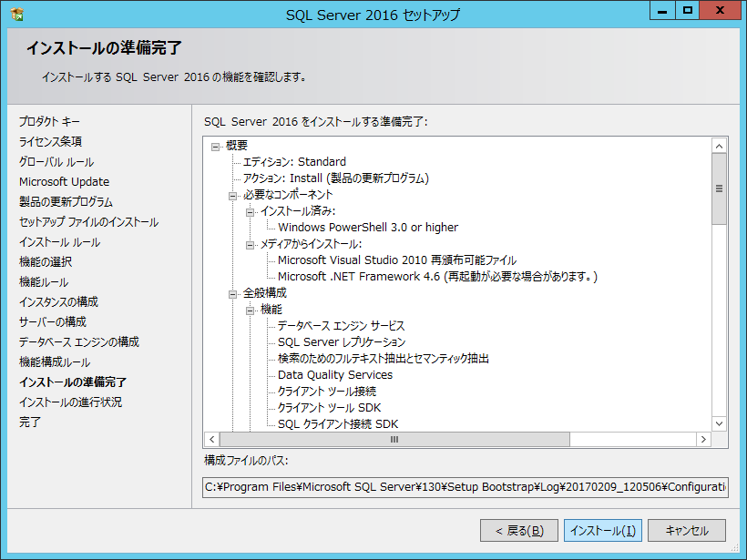
Task: Collapse the 機能 tree node
Action: coord(250,310)
